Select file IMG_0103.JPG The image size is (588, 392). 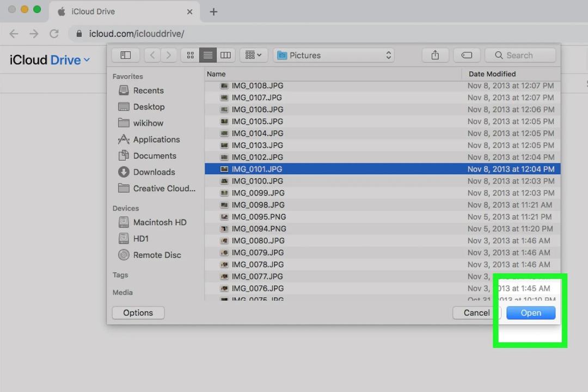[x=383, y=145]
